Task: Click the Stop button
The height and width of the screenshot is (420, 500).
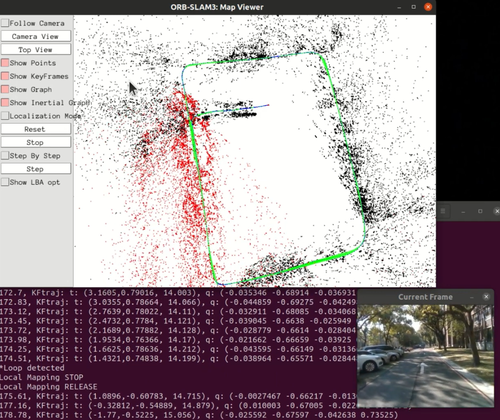Action: 36,142
